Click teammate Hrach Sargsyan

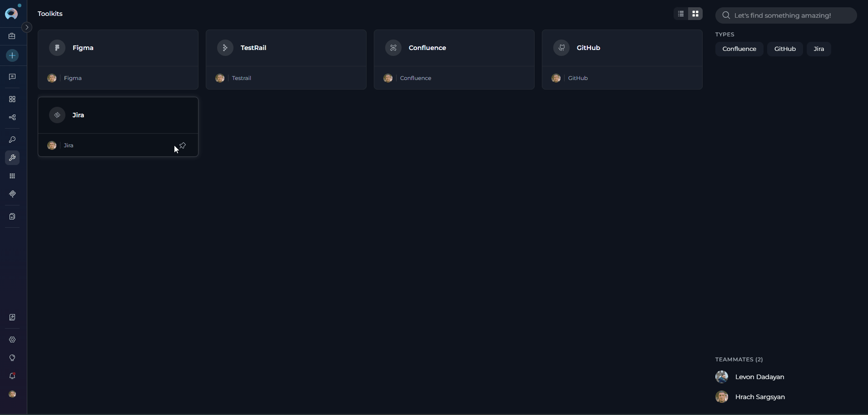click(761, 397)
